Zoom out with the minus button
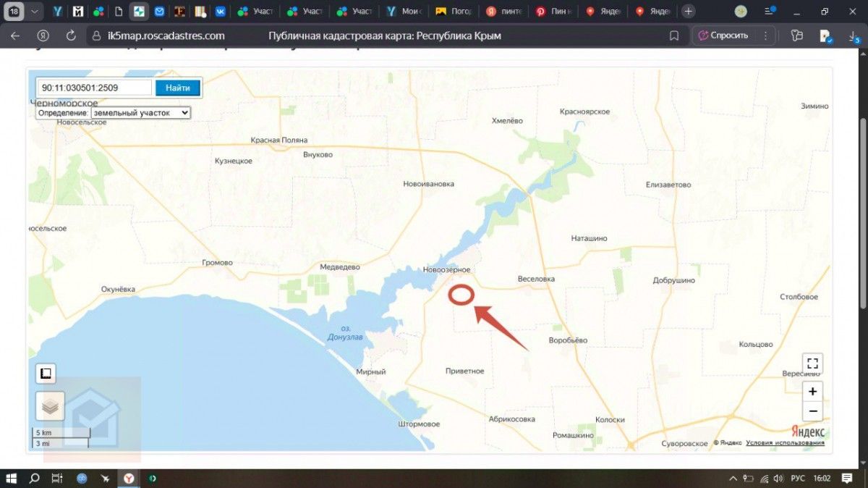This screenshot has width=868, height=488. [x=812, y=411]
